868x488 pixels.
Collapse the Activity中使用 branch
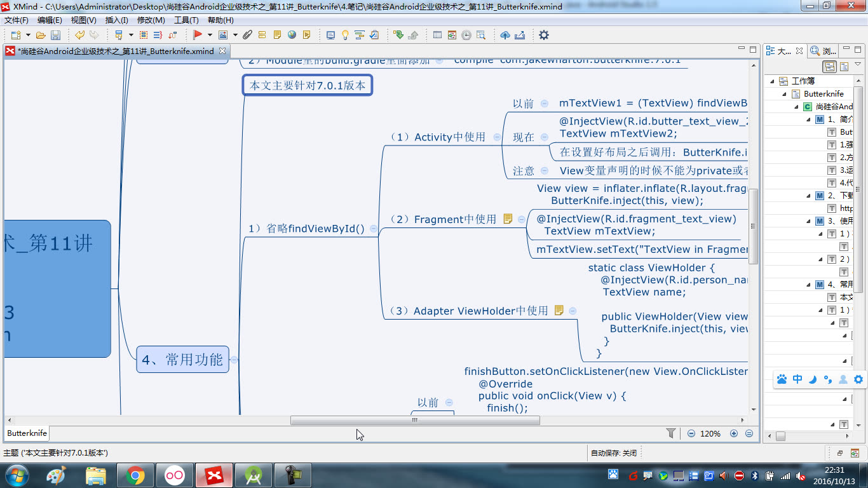click(x=497, y=137)
